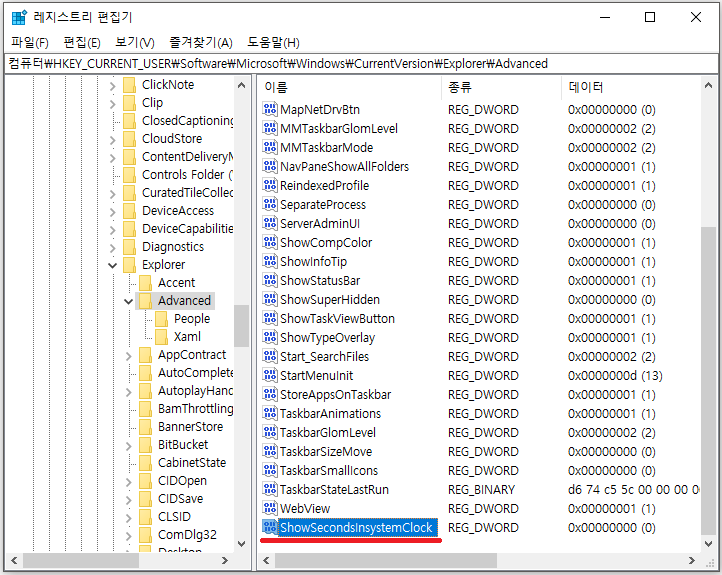
Task: Select the ReindexedProfile value name
Action: (x=324, y=186)
